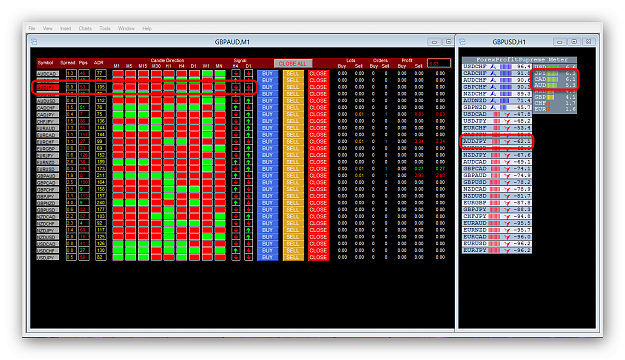Click the H4 signal arrow in GBPNZD row

236,203
